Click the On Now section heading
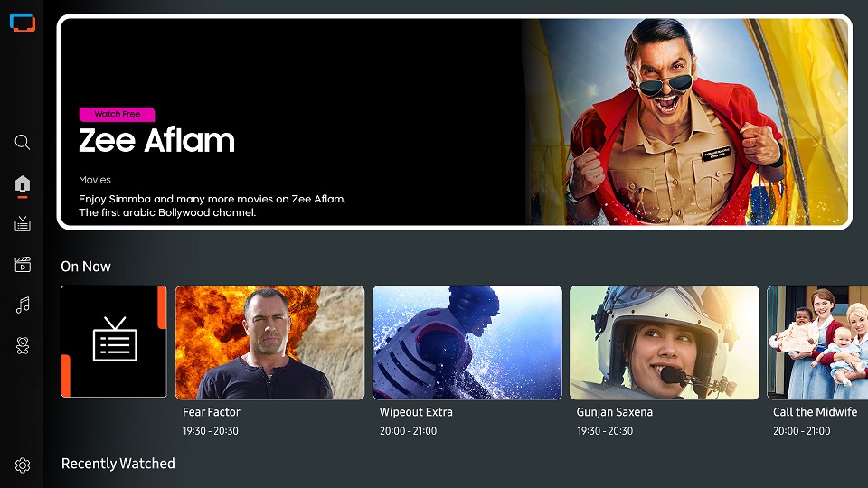This screenshot has height=488, width=868. click(x=86, y=267)
